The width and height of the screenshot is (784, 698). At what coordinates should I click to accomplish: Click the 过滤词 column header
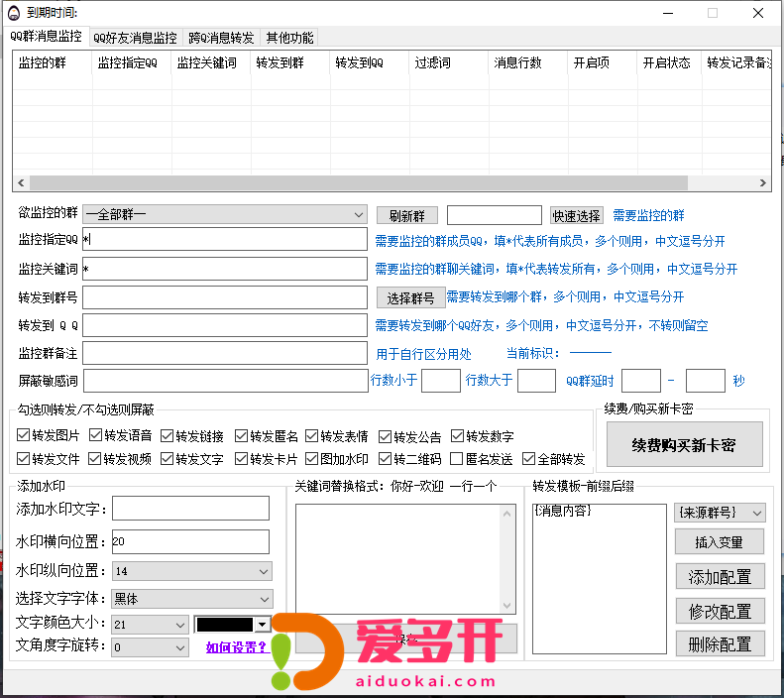coord(449,63)
